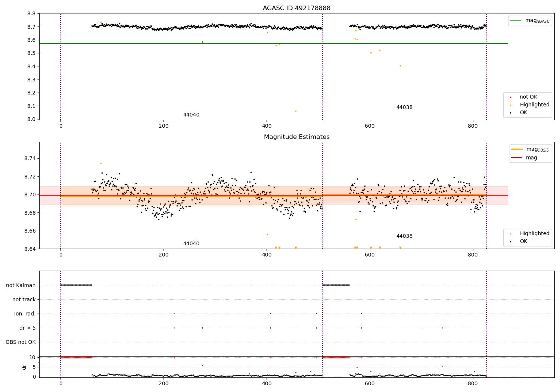Click the lowest orange highlighted point near 8.06

pos(296,111)
